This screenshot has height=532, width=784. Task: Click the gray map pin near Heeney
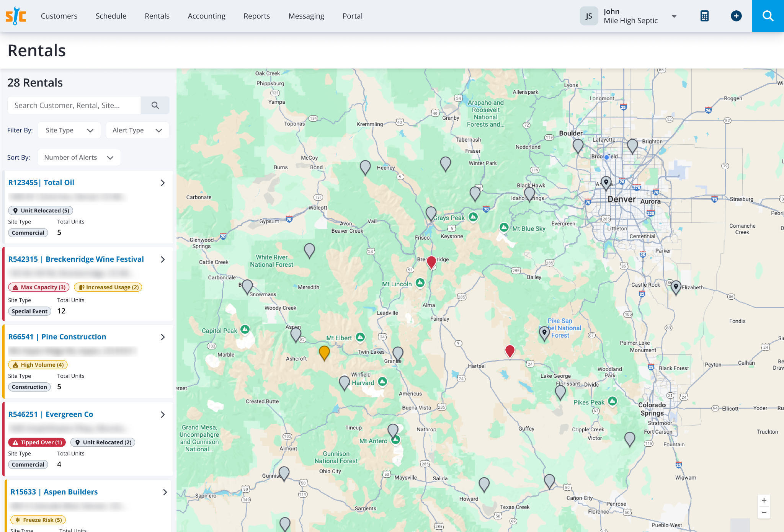click(365, 167)
